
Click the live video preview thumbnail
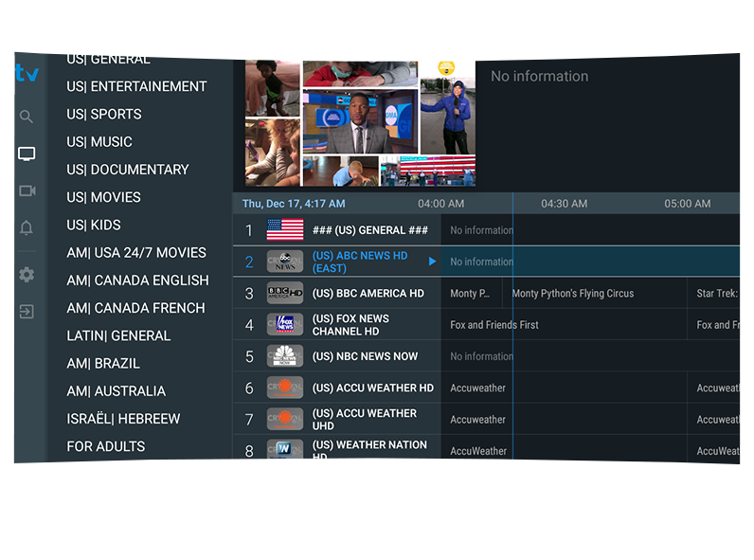(x=360, y=123)
